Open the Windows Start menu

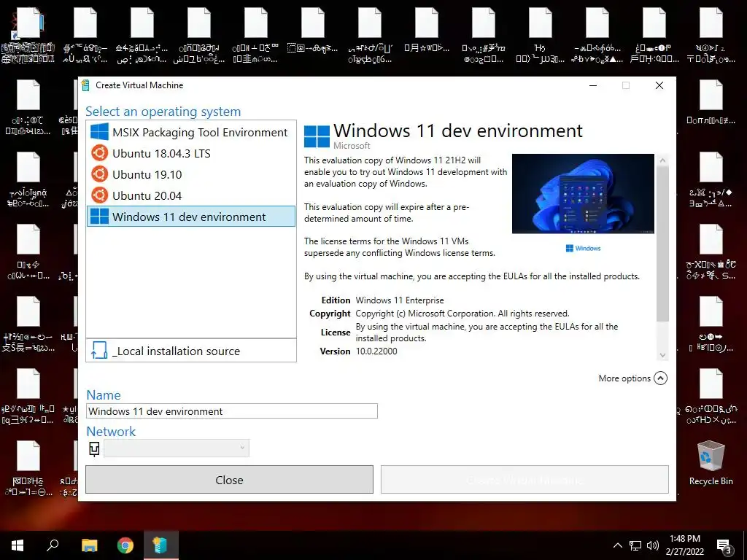pyautogui.click(x=18, y=545)
